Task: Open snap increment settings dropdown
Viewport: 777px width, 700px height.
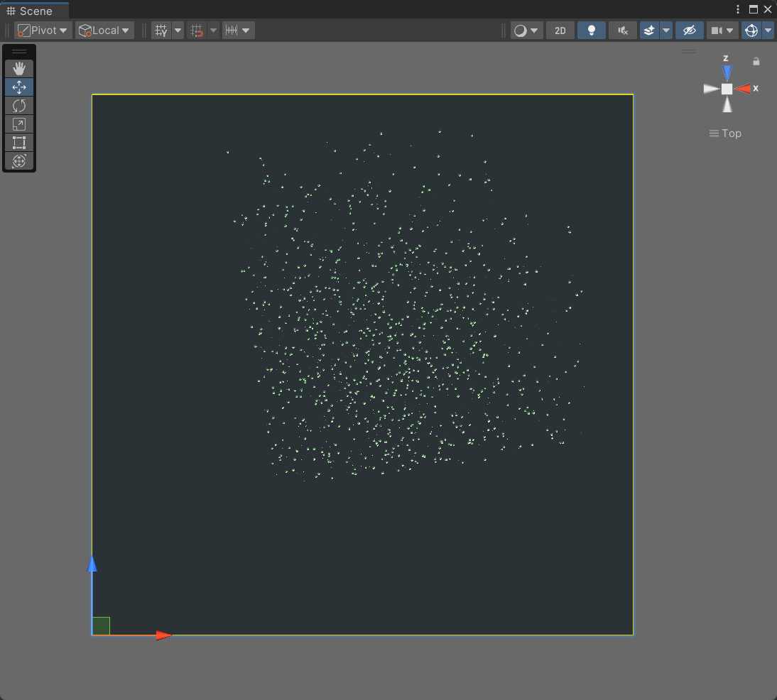Action: (x=239, y=31)
